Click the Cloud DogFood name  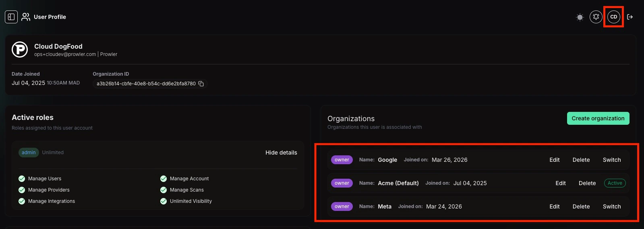58,46
